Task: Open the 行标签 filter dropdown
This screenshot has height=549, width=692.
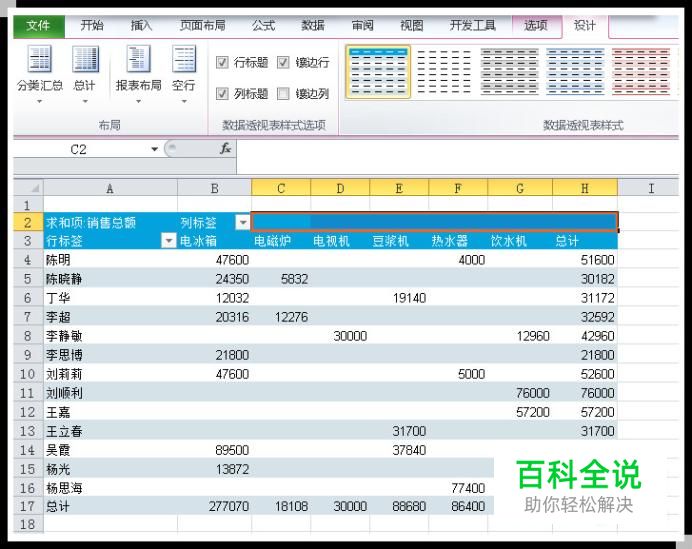Action: tap(169, 241)
